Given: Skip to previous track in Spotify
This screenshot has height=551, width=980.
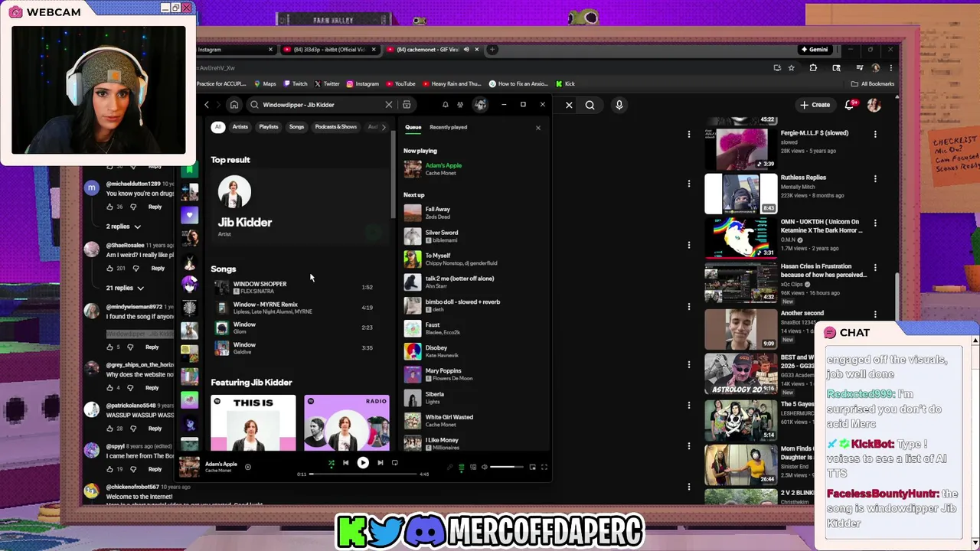Looking at the screenshot, I should 345,463.
